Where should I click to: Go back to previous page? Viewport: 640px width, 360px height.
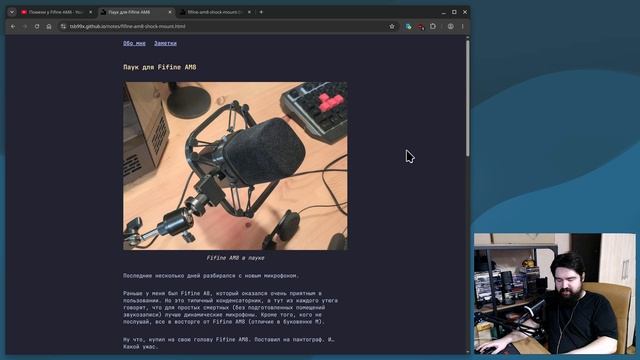(13, 27)
